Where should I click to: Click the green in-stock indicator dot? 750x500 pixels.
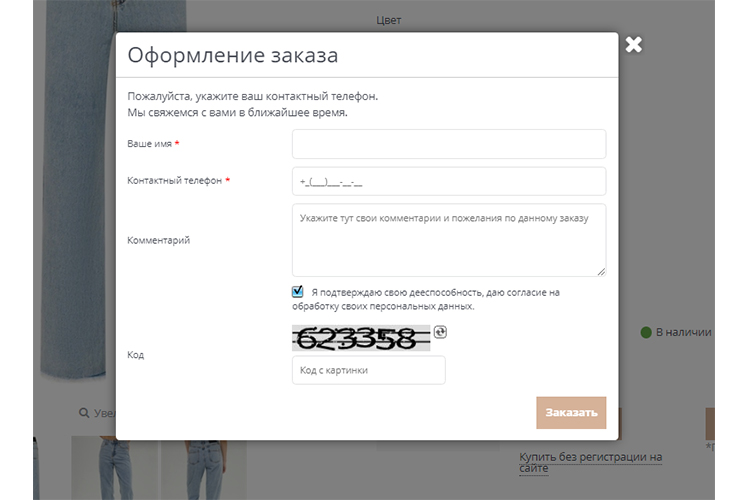(x=646, y=332)
